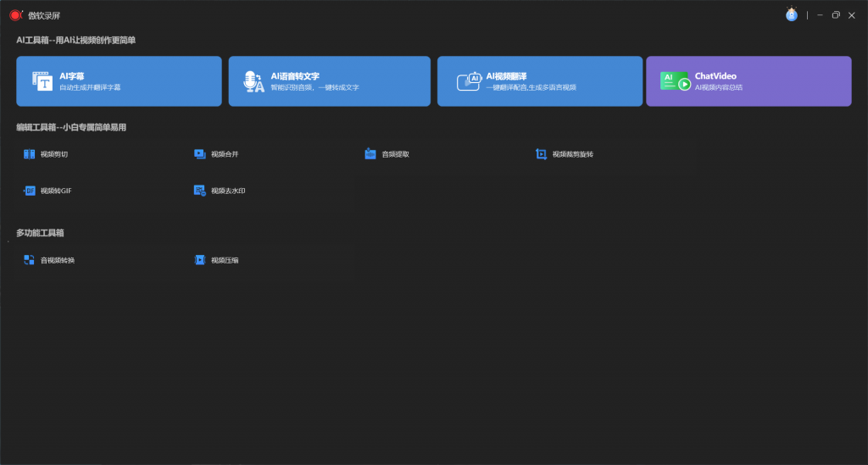Open the ChatVideo summary card

[x=748, y=81]
